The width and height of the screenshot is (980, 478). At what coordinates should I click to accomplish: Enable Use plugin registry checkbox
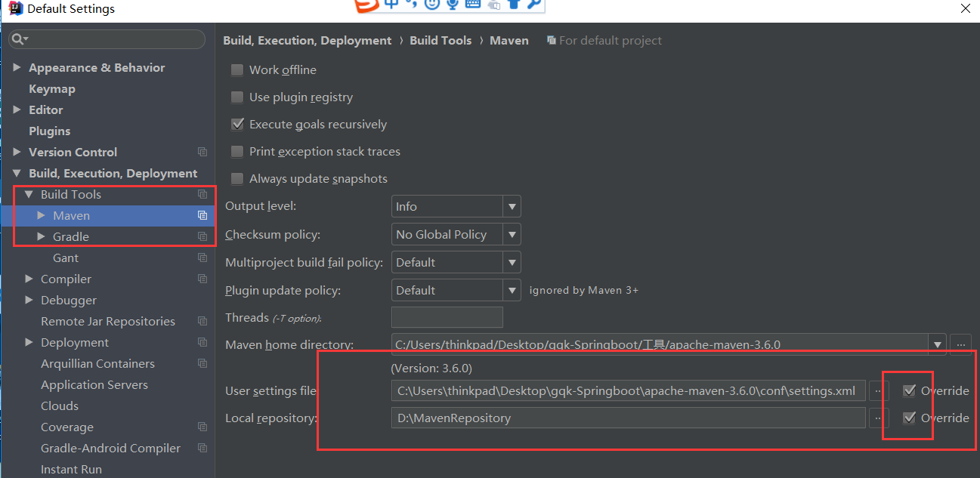pos(237,97)
